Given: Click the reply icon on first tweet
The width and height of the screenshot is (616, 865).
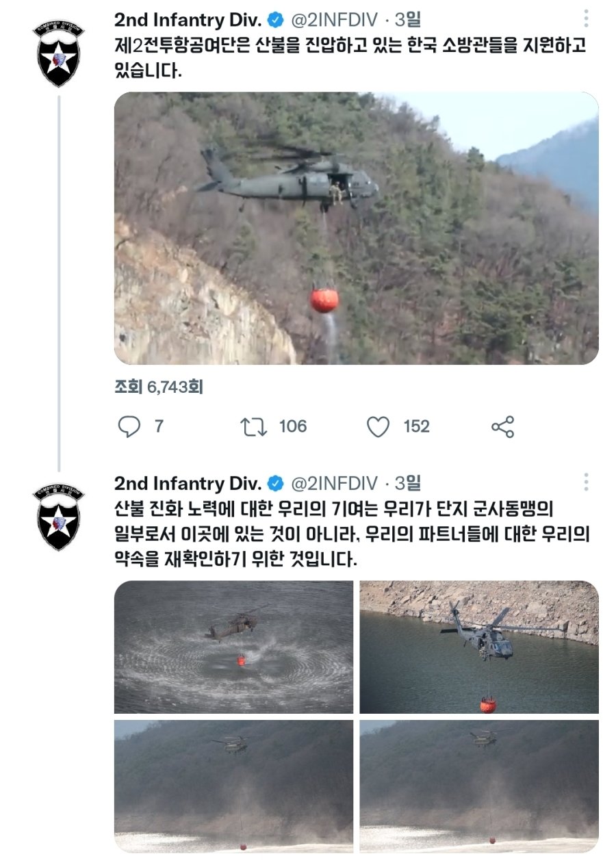Looking at the screenshot, I should point(129,427).
